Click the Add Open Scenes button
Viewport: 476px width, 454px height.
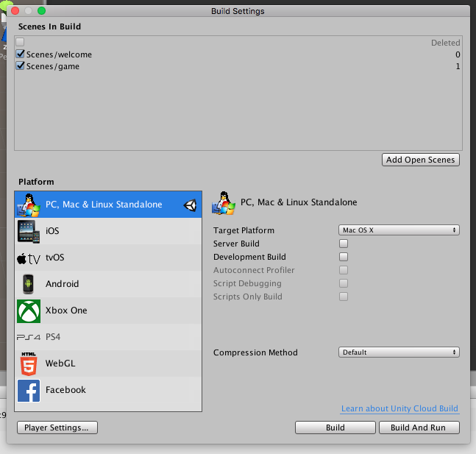pyautogui.click(x=421, y=160)
